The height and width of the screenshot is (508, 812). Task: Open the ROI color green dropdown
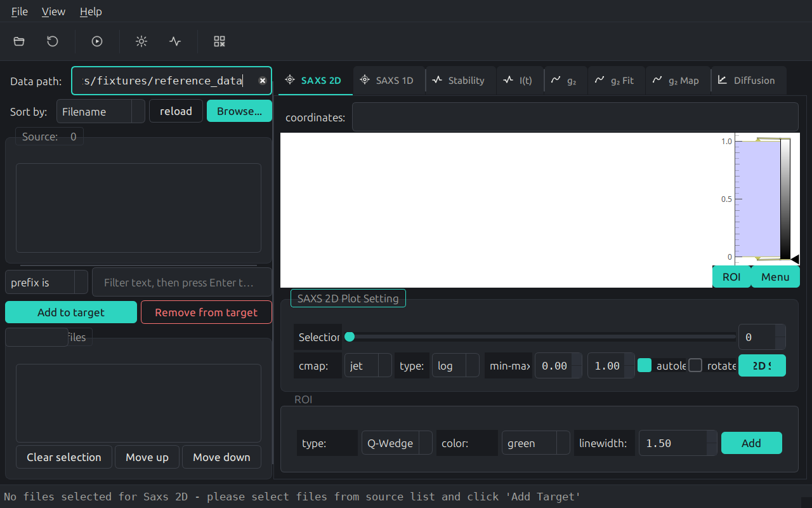tap(536, 443)
